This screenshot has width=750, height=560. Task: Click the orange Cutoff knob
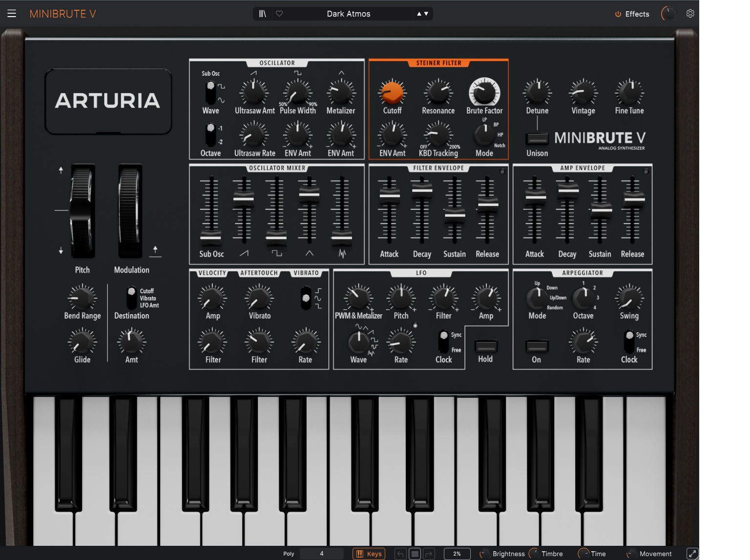point(392,92)
